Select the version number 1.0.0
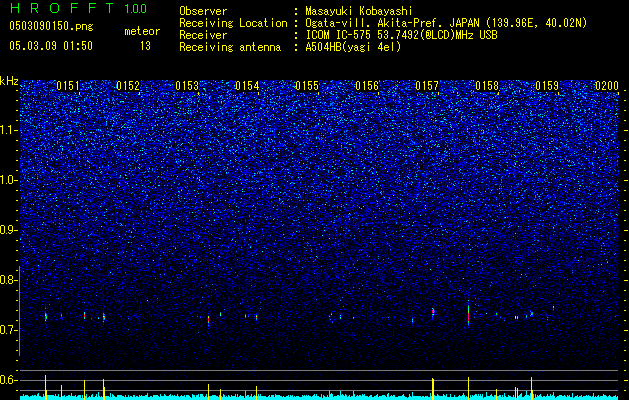This screenshot has height=400, width=629. (136, 8)
